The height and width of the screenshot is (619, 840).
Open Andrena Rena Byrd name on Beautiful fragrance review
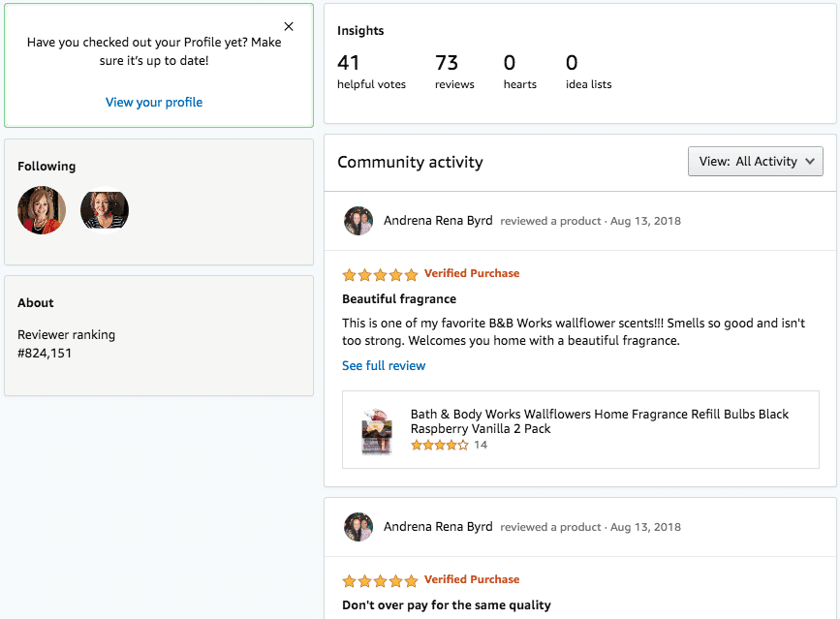(x=438, y=221)
